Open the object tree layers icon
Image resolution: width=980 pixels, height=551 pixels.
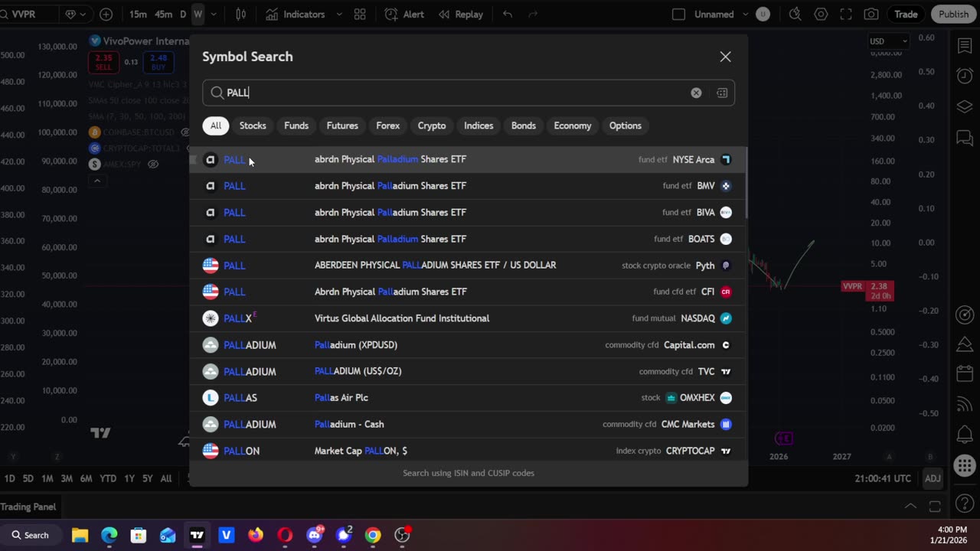click(965, 107)
